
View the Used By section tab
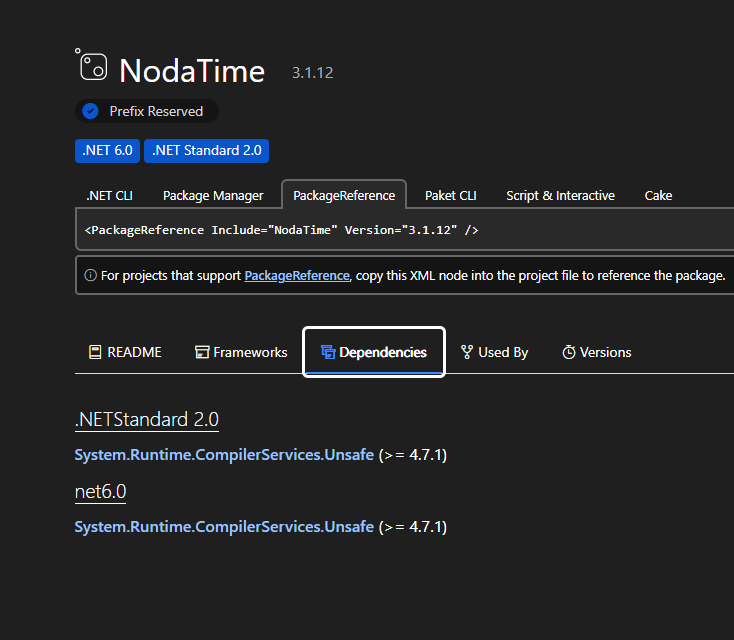click(x=494, y=352)
